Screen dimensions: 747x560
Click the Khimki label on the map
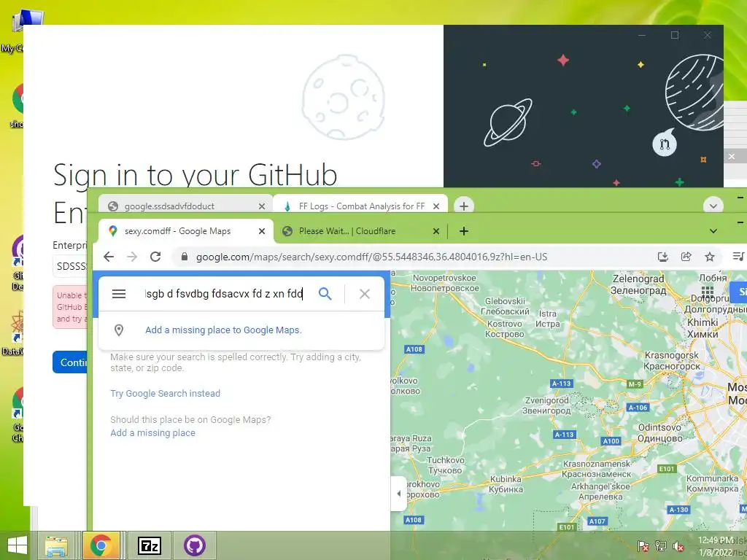tap(703, 328)
